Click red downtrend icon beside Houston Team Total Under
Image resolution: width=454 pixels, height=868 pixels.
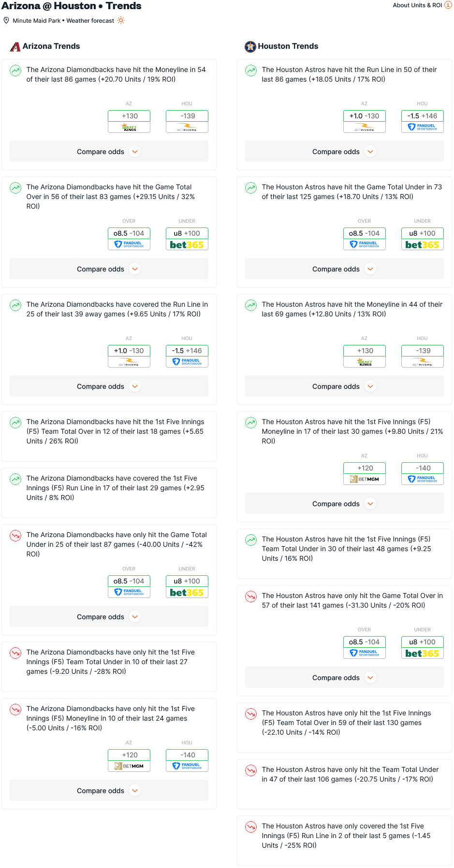(251, 770)
